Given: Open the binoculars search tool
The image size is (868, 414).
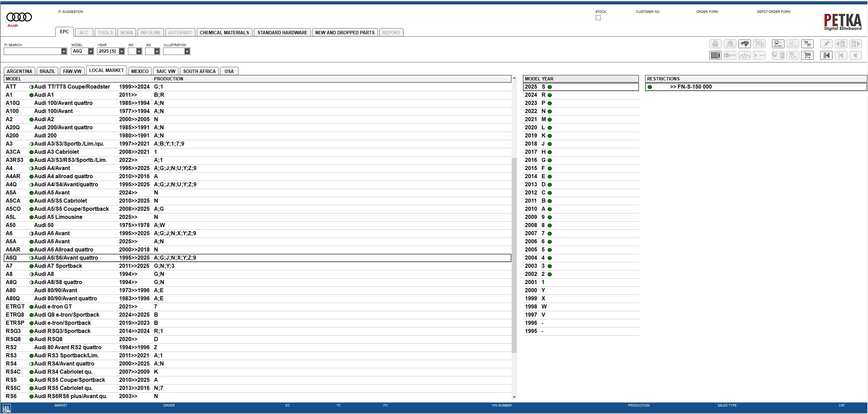Looking at the screenshot, I should coord(744,44).
